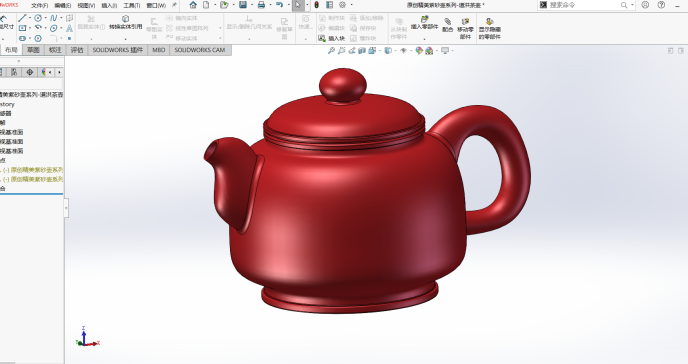Open the Help question mark

coord(661,5)
